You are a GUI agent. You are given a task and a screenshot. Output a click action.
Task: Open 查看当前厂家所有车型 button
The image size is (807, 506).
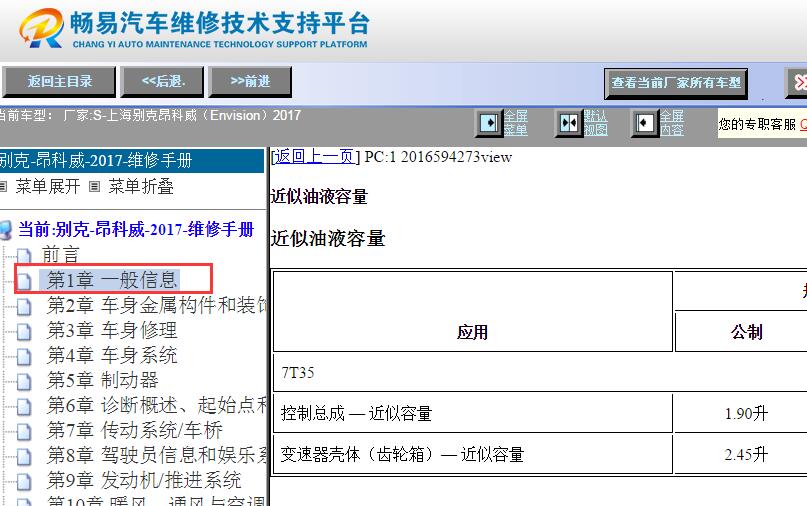[x=676, y=83]
